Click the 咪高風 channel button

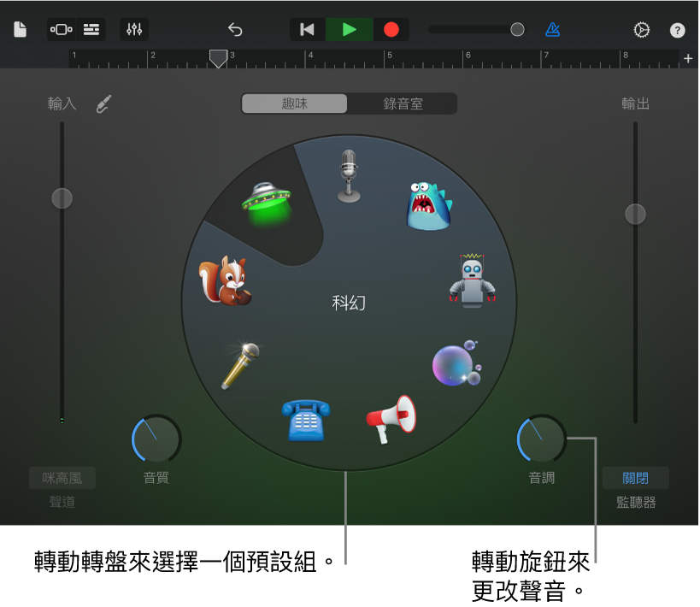pyautogui.click(x=62, y=478)
